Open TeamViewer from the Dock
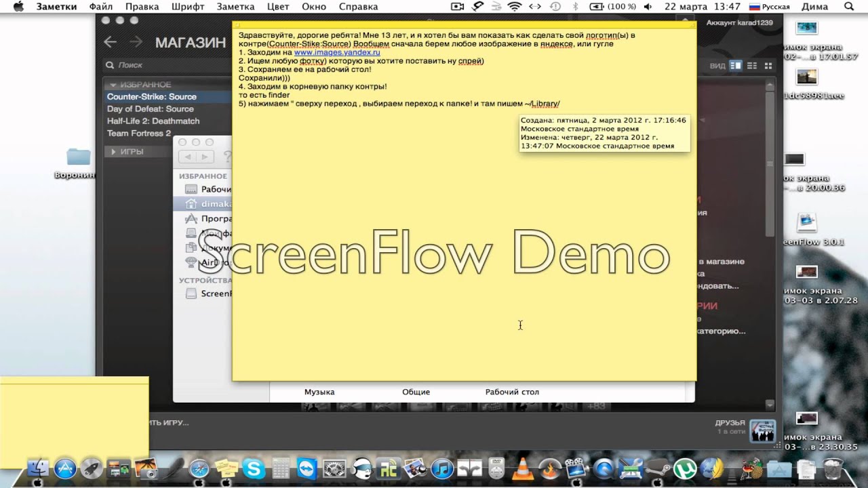The height and width of the screenshot is (488, 868). pyautogui.click(x=307, y=469)
